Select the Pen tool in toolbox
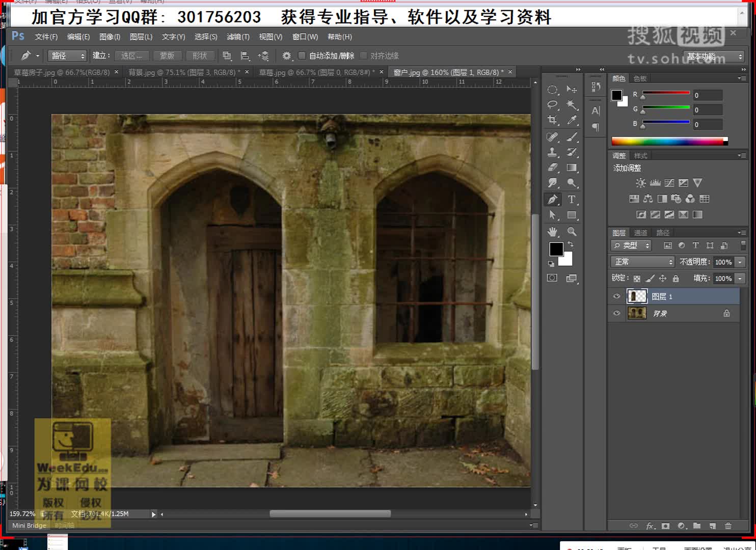The width and height of the screenshot is (756, 550). tap(552, 200)
